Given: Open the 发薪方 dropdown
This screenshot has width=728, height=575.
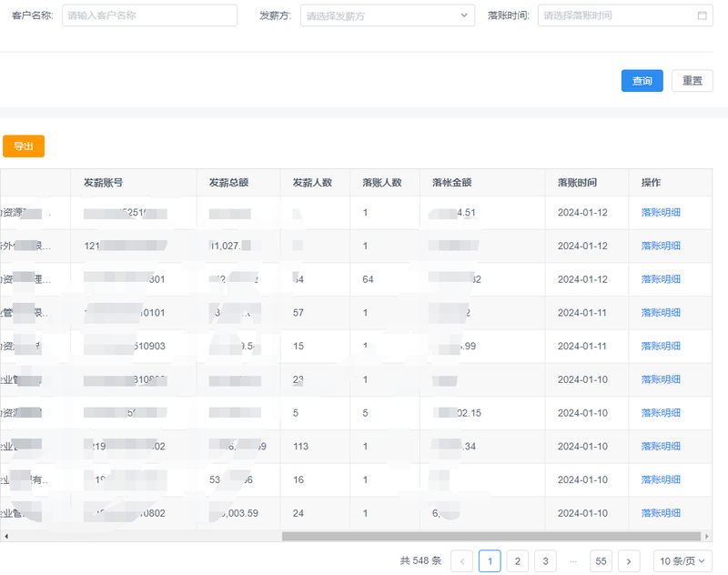Looking at the screenshot, I should (x=388, y=15).
